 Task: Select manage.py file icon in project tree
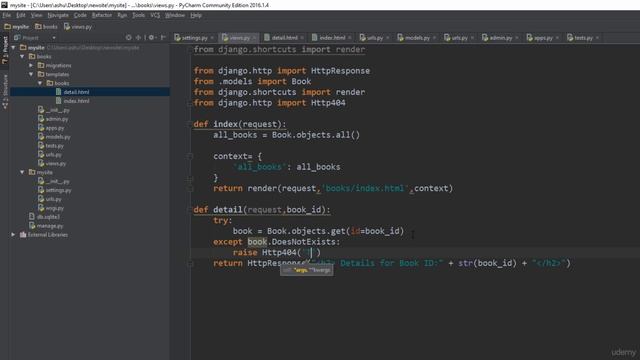tap(32, 226)
